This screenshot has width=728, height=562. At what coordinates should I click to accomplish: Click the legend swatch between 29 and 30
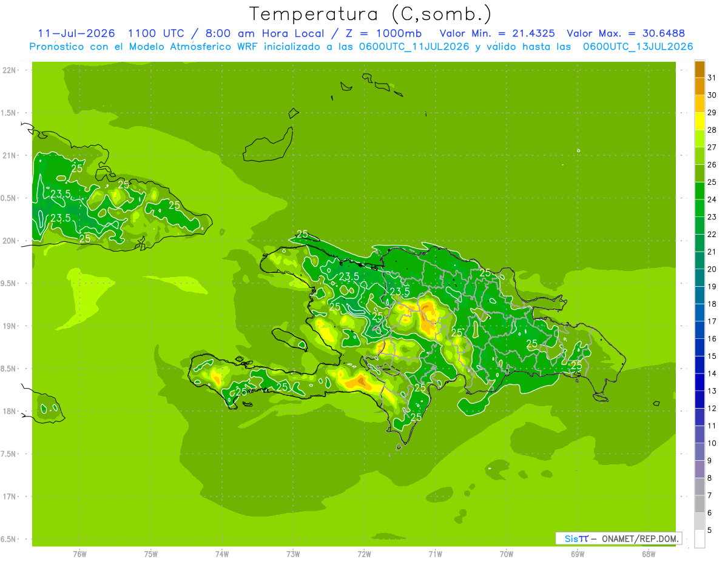pos(699,104)
